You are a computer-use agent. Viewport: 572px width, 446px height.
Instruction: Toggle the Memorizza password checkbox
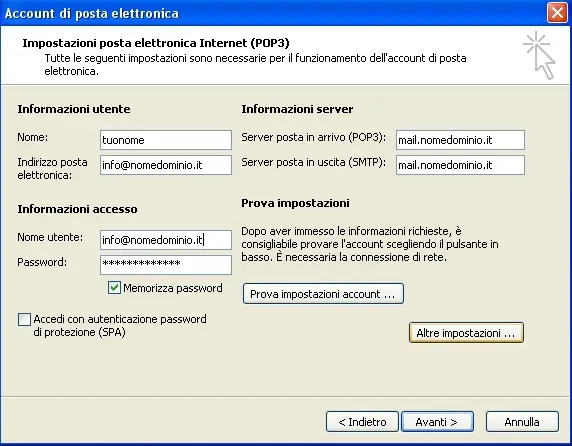click(x=114, y=288)
